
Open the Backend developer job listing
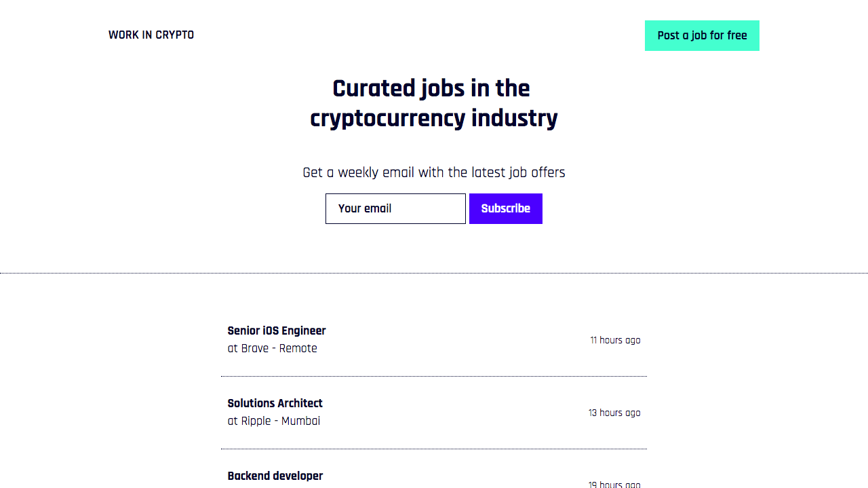[x=275, y=476]
